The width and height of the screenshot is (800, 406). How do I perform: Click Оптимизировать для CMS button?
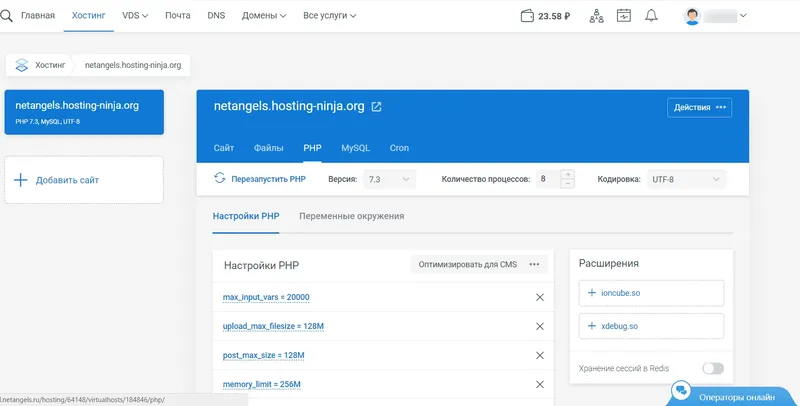coord(468,264)
